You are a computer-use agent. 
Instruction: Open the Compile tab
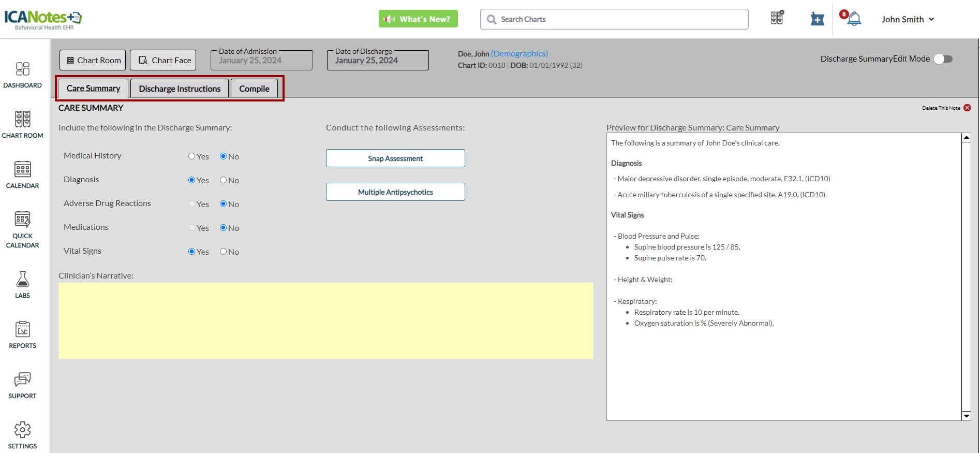tap(254, 89)
